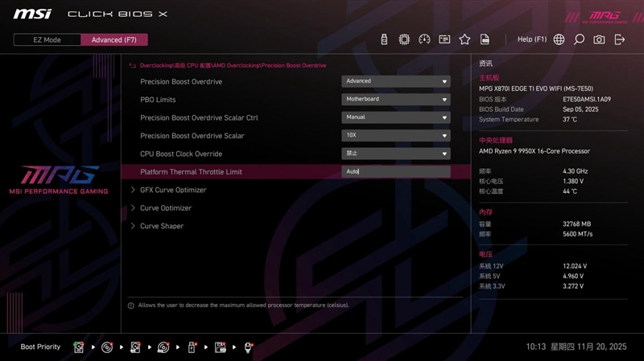
Task: Click CPU frequency value 4.30 GHz
Action: click(x=575, y=171)
